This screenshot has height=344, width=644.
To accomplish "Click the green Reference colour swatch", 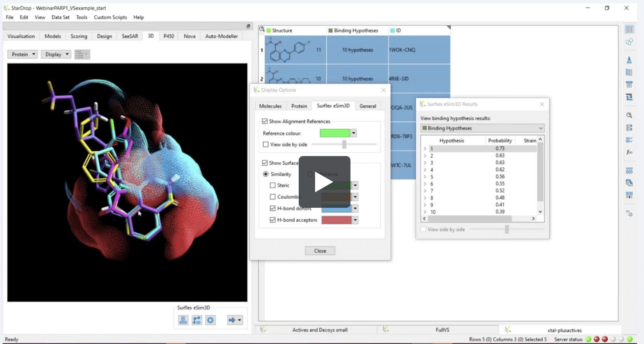I will 335,133.
